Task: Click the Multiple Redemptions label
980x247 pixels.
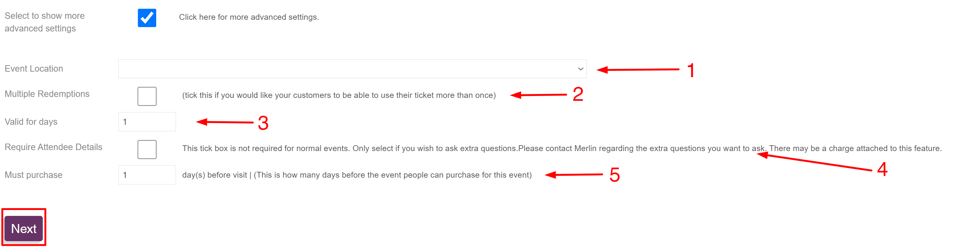Action: pos(47,94)
